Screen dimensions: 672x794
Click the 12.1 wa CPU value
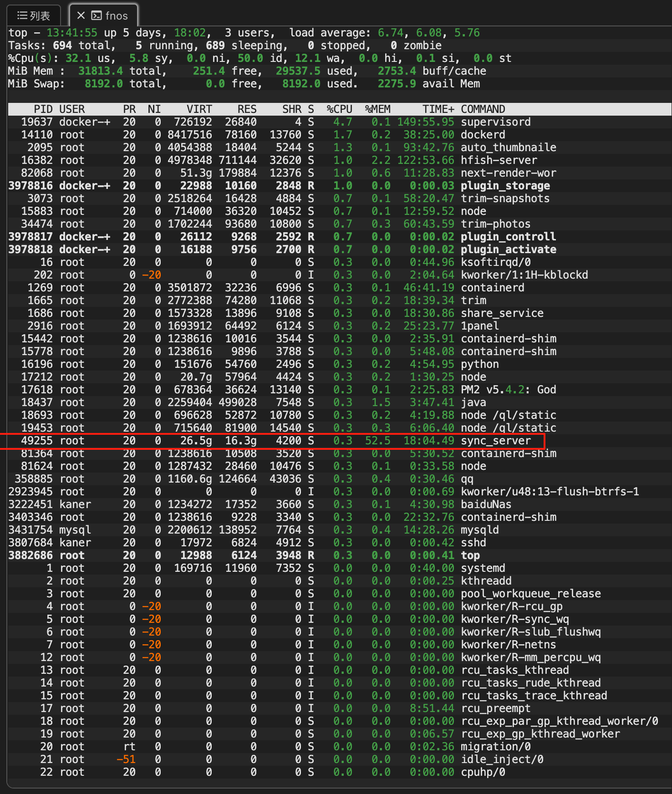click(x=308, y=58)
